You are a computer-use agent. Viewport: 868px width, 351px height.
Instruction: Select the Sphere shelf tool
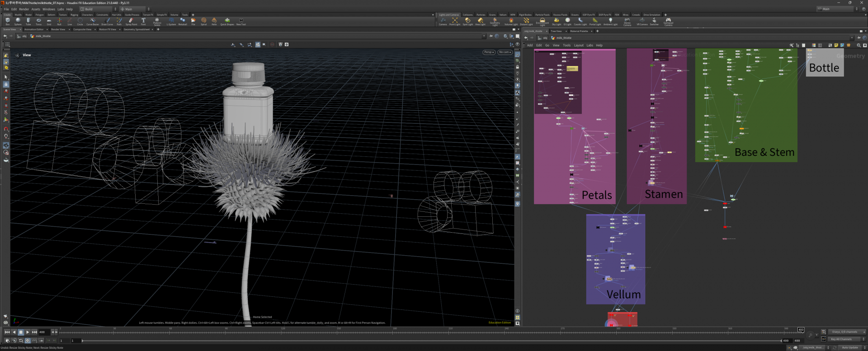pos(18,21)
